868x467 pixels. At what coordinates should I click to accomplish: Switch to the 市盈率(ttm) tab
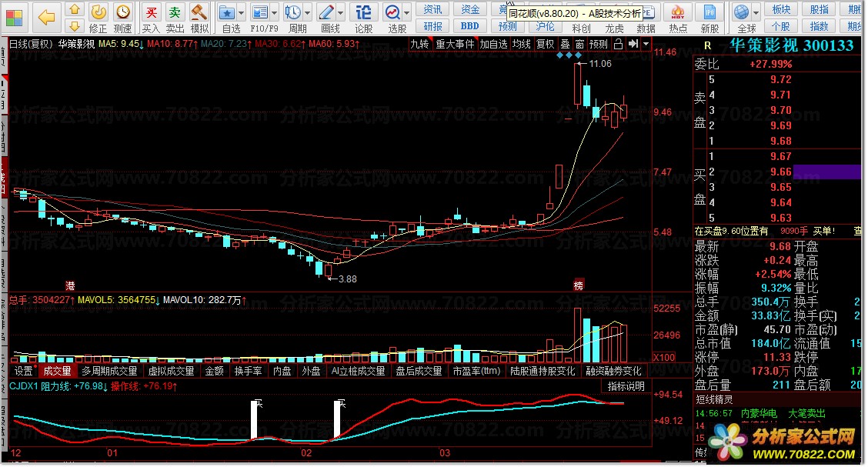point(476,371)
